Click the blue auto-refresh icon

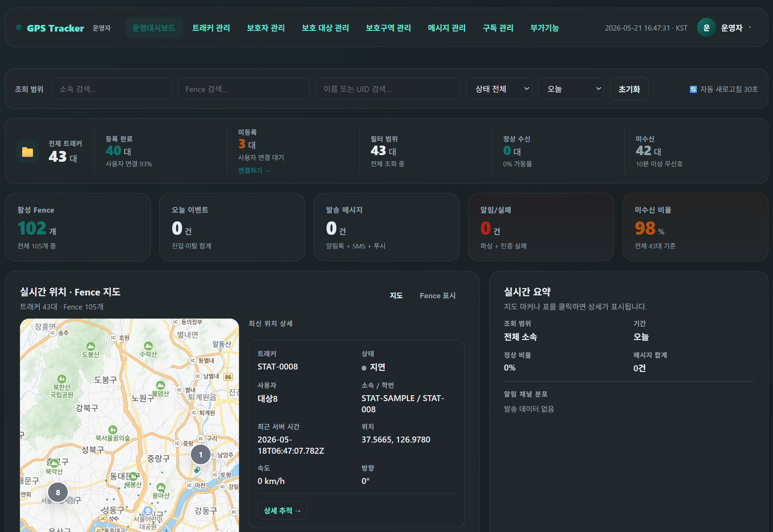693,89
